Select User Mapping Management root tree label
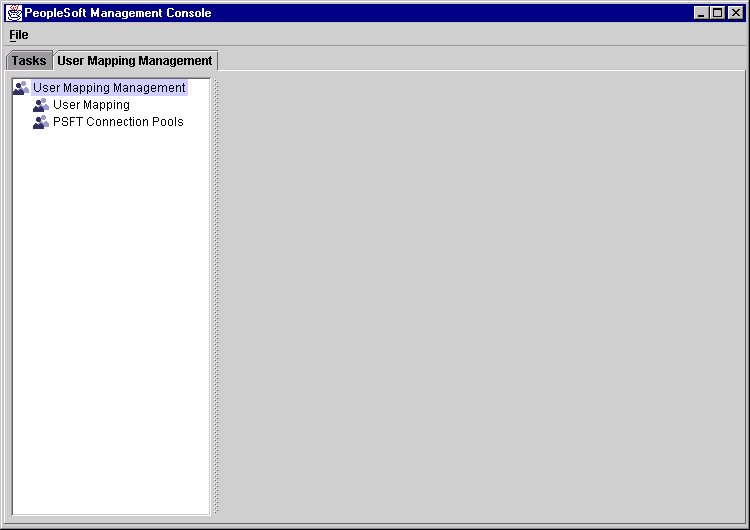This screenshot has height=530, width=750. pos(109,88)
